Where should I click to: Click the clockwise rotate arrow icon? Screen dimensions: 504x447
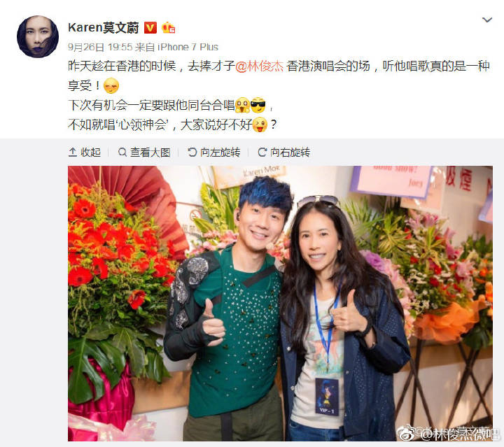(262, 152)
